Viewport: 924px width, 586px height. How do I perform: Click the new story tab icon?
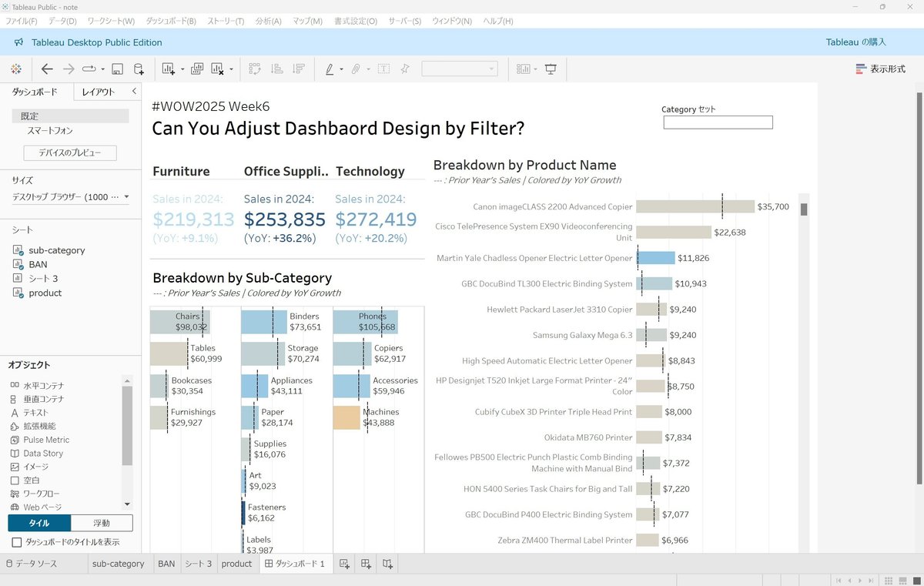(388, 564)
